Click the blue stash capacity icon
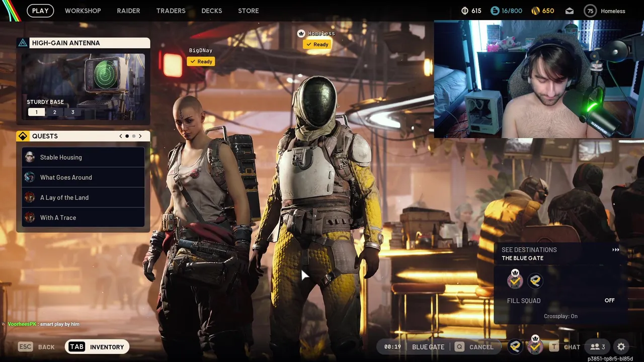 click(494, 11)
